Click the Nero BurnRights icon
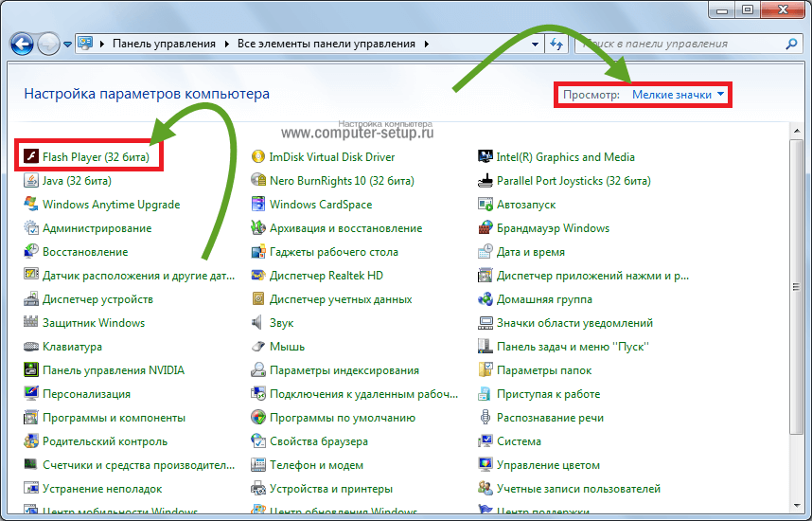Viewport: 812px width, 521px height. click(257, 181)
